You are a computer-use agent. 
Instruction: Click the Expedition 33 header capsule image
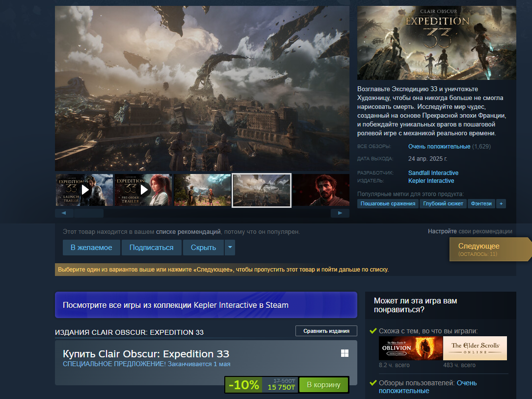437,43
